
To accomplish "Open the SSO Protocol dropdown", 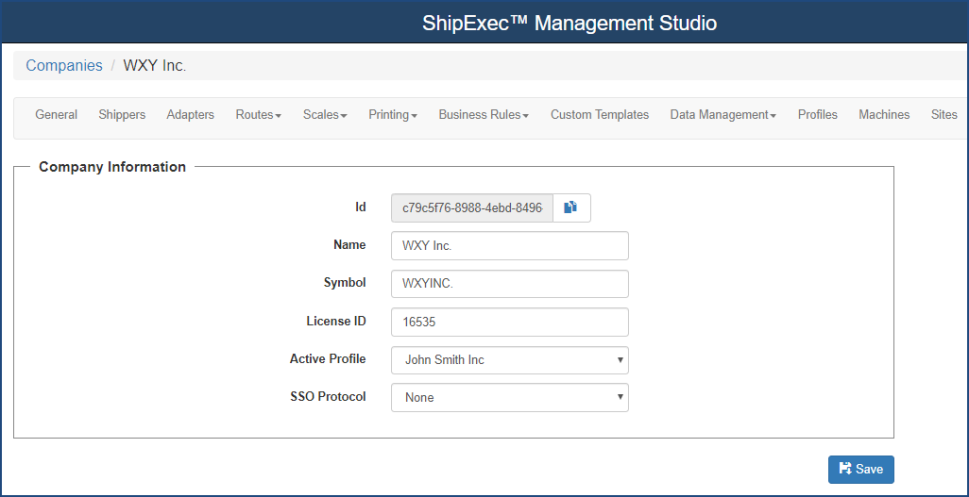I will (x=509, y=398).
